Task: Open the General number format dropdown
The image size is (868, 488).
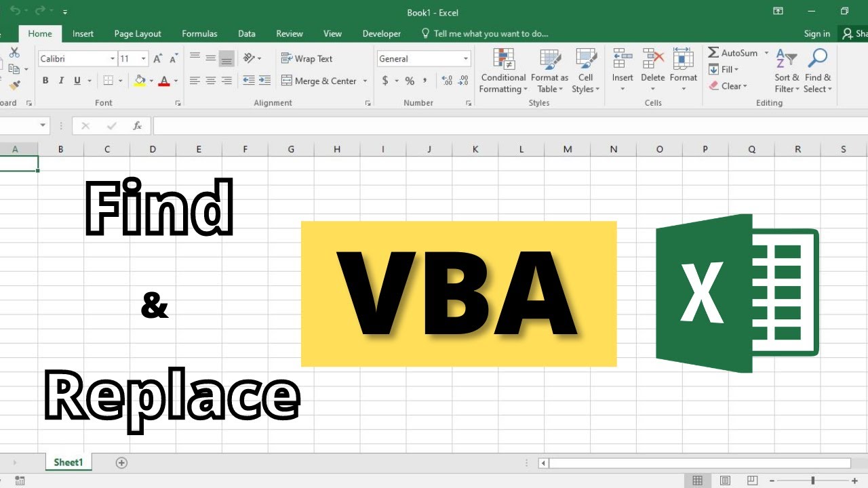Action: [x=466, y=59]
